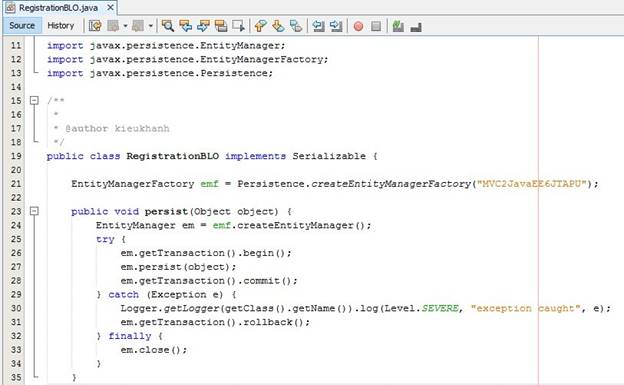Jump to Next Bookmark icon
624x385 pixels.
click(x=278, y=26)
